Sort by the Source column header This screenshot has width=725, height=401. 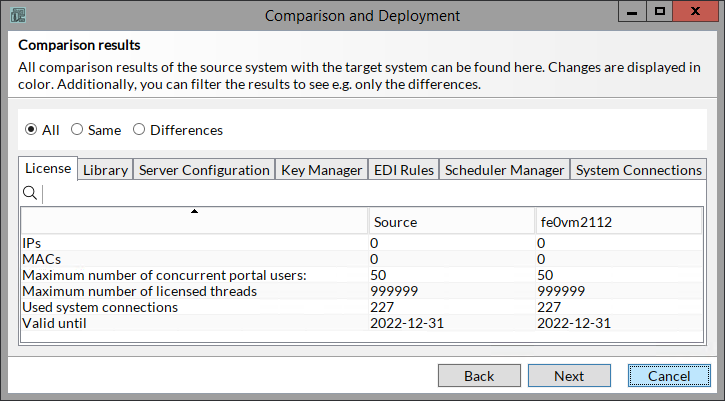pyautogui.click(x=450, y=222)
